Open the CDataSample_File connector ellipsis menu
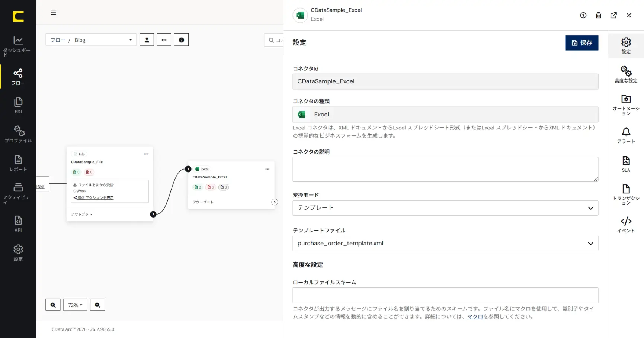Viewport: 644px width, 338px height. click(146, 154)
